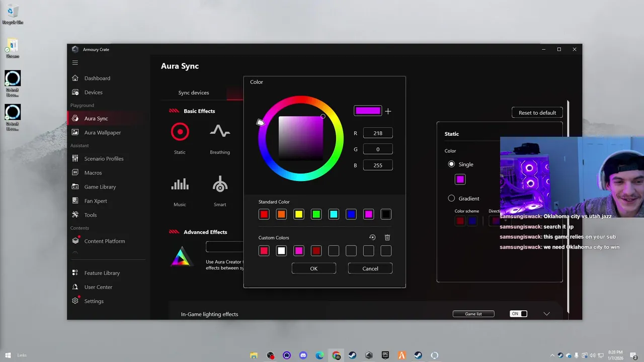Pick the blue standard color swatch
Image resolution: width=644 pixels, height=362 pixels.
pyautogui.click(x=351, y=214)
